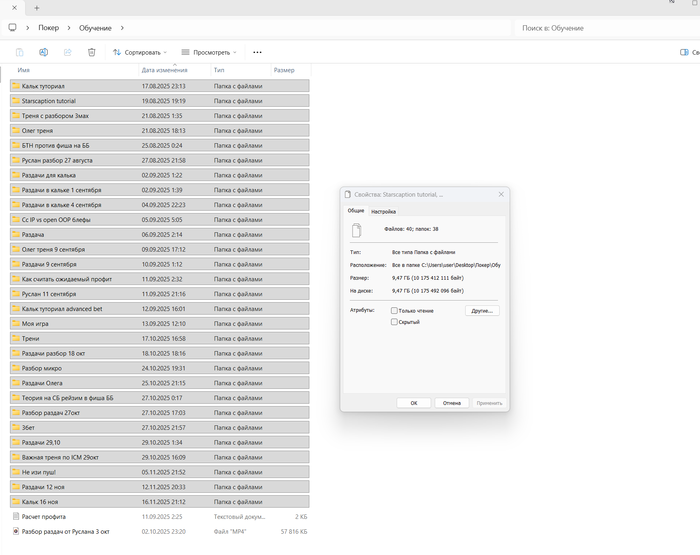Toggle Скрытый checkbox
The width and height of the screenshot is (700, 555).
coord(394,321)
